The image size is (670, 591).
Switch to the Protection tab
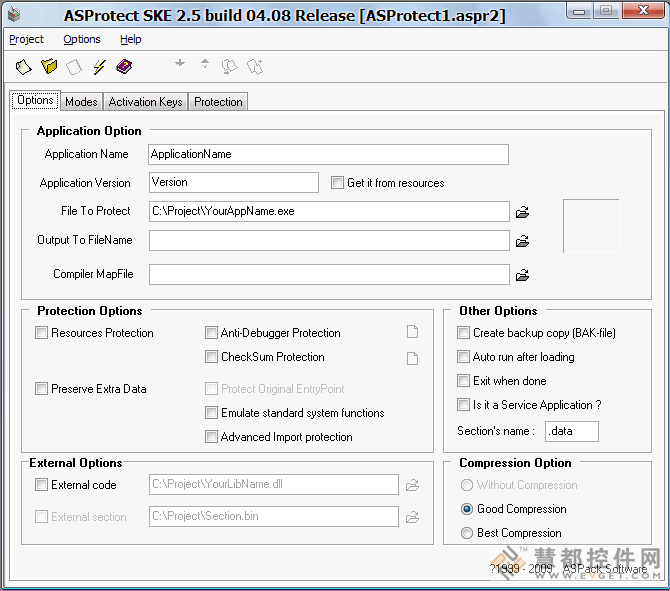tap(218, 102)
